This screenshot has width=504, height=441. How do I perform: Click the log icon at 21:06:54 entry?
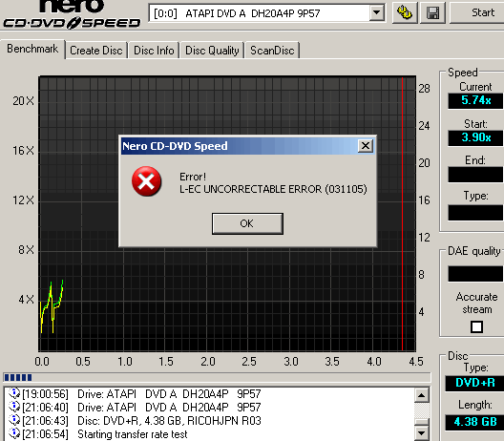(14, 434)
